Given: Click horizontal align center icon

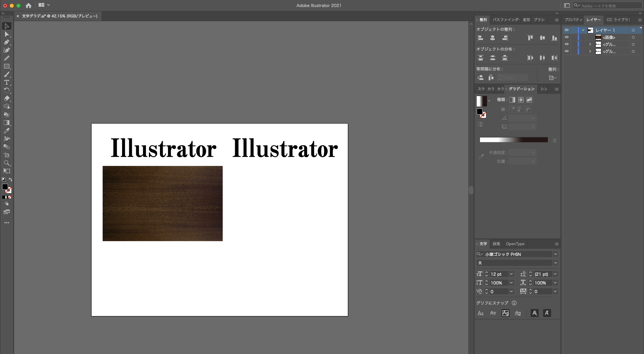Looking at the screenshot, I should pyautogui.click(x=492, y=38).
